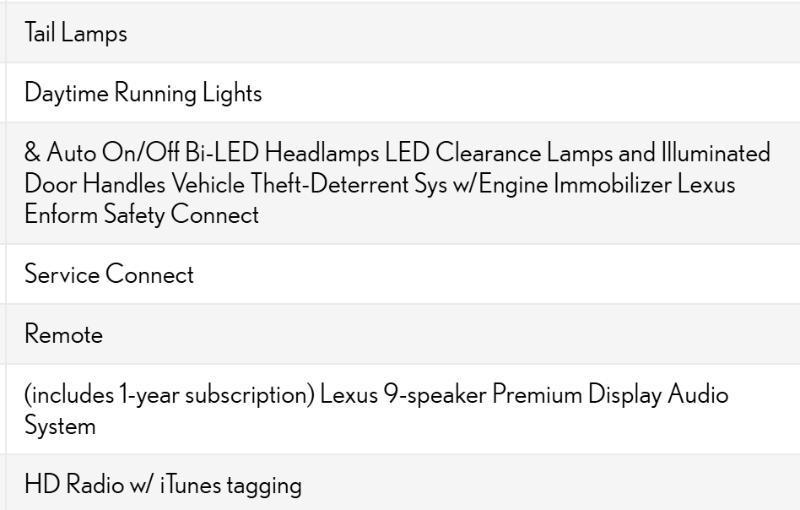Click the Auto On/Off text

(113, 153)
